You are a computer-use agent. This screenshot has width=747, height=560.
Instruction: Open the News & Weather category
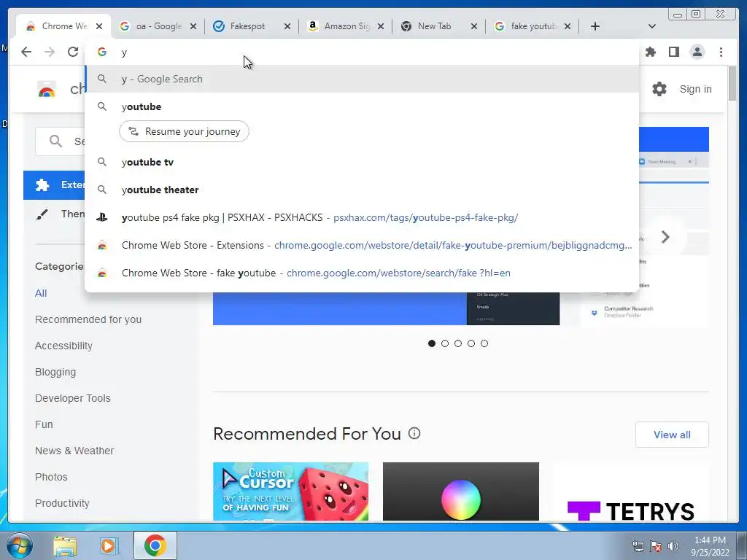(74, 451)
